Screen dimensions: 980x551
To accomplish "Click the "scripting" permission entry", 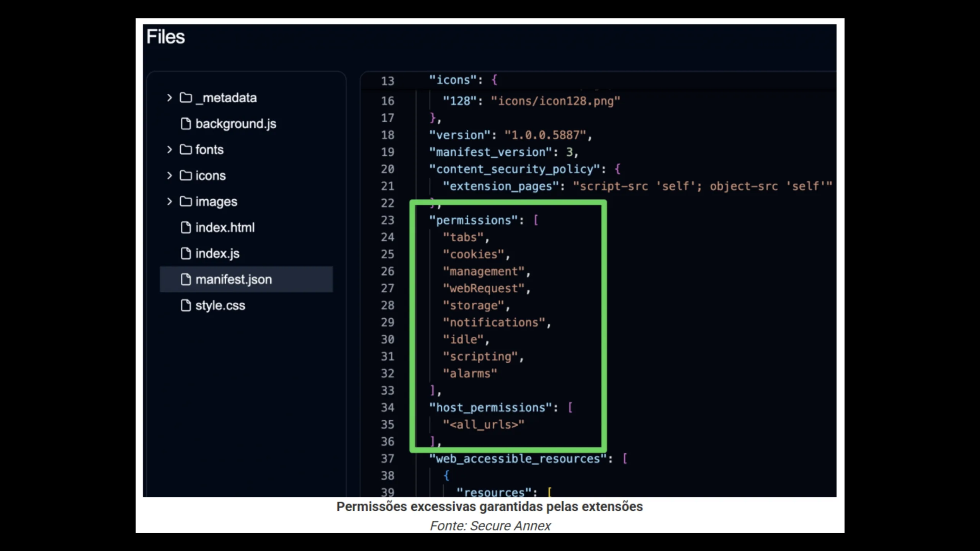I will (480, 357).
